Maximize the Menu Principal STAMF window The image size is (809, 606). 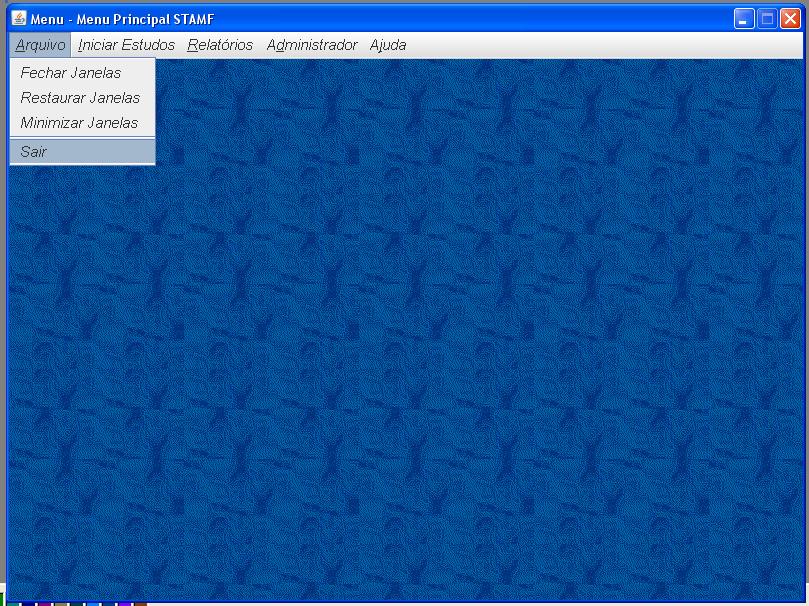pyautogui.click(x=767, y=19)
